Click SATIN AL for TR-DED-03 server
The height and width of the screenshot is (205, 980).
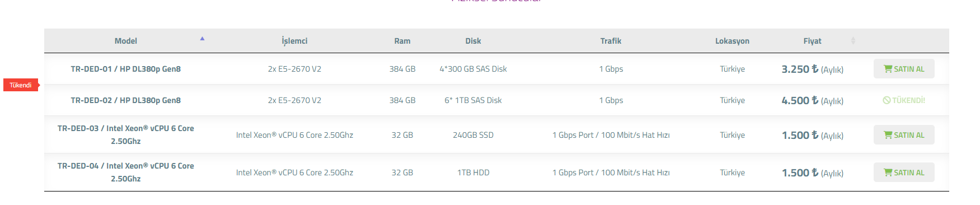(x=904, y=135)
